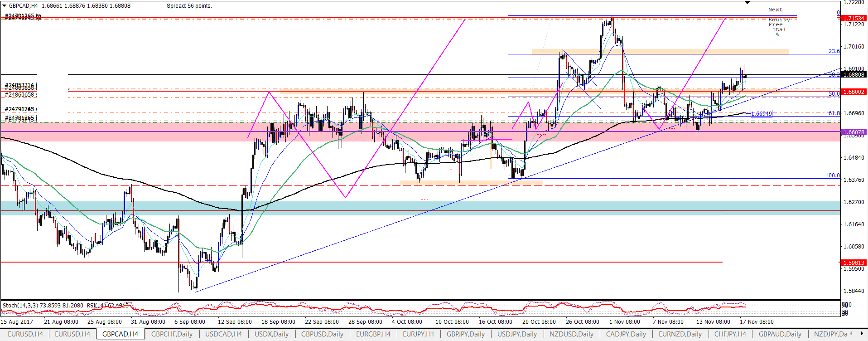Click the red 1.59813 price label
868x341 pixels.
(x=854, y=263)
